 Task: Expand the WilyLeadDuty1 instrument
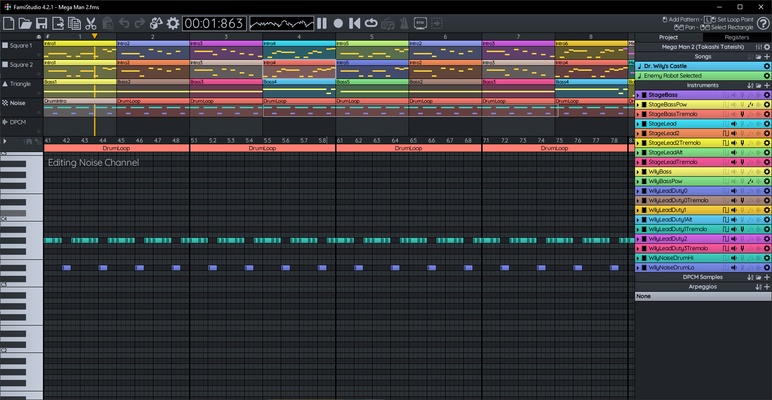pyautogui.click(x=638, y=210)
